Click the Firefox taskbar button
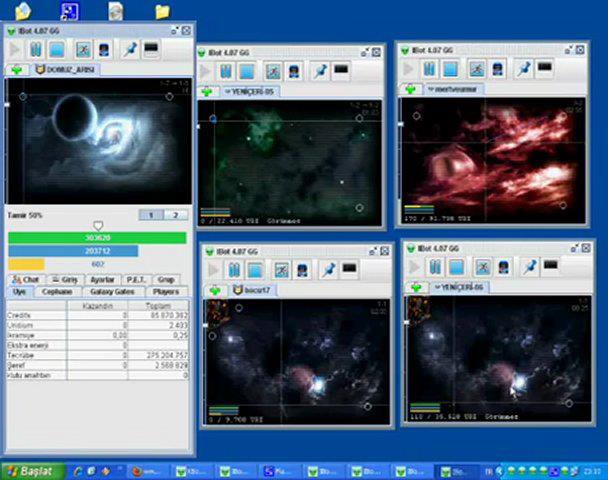Screen dimensions: 608x480 click(150, 471)
